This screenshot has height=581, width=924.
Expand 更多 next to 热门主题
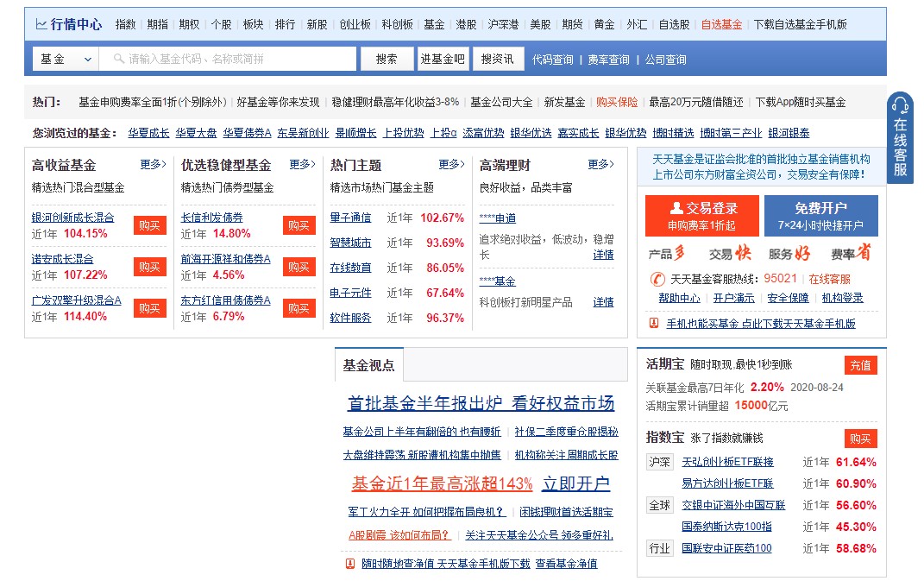(x=451, y=164)
